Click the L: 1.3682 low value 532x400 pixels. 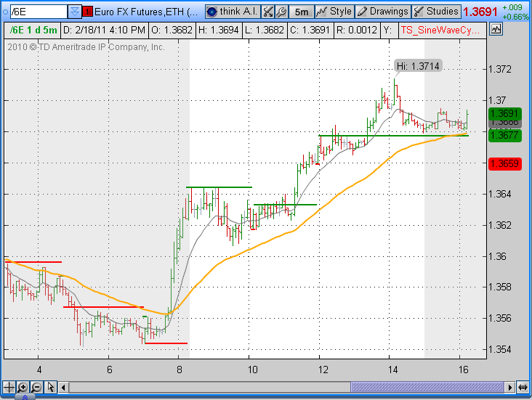[x=265, y=30]
